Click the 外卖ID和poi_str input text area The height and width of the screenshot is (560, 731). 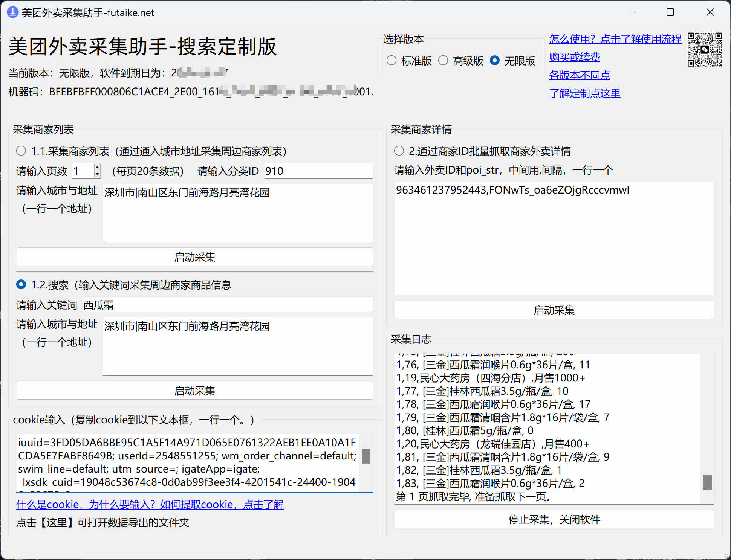[554, 238]
